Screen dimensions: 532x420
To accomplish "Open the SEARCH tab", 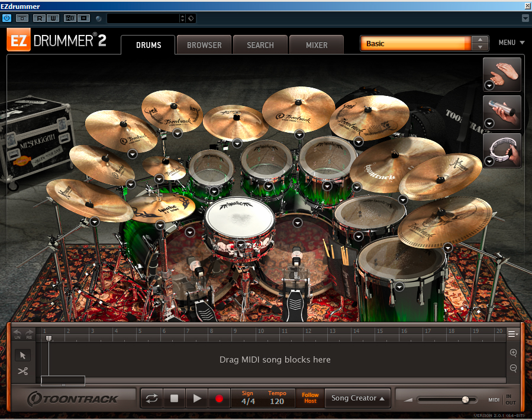I will coord(260,45).
